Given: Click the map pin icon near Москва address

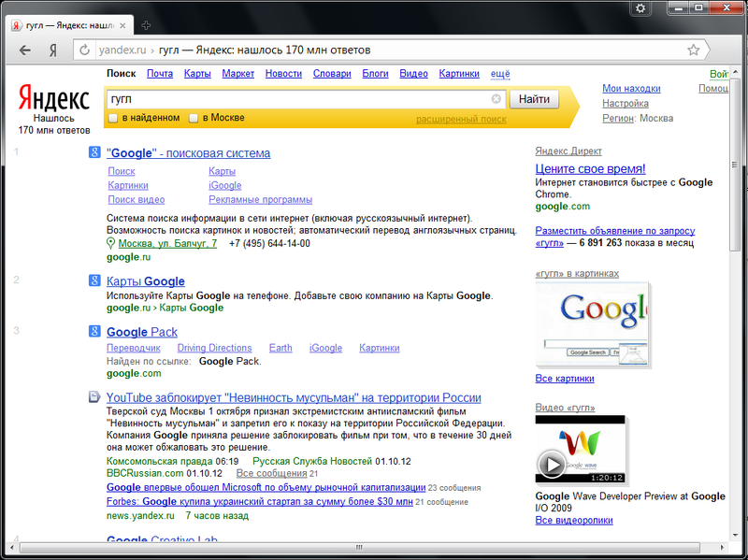Looking at the screenshot, I should (110, 243).
